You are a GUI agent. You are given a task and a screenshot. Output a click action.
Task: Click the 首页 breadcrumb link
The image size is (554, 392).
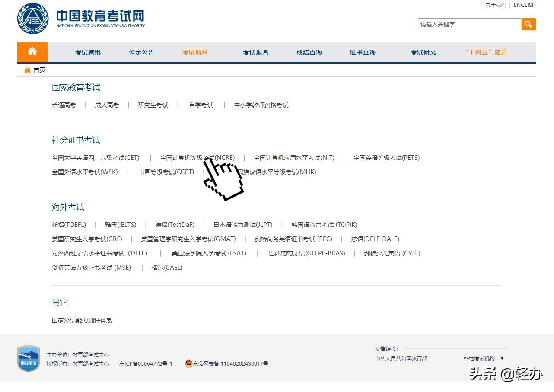tap(39, 70)
